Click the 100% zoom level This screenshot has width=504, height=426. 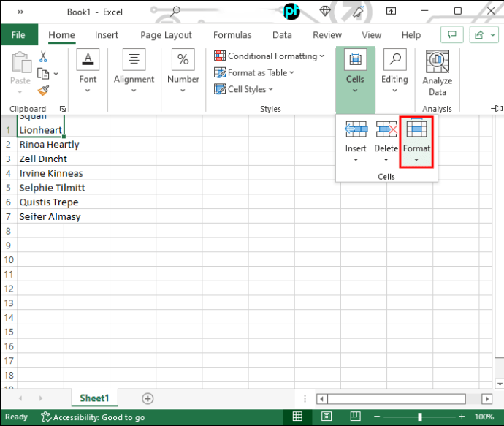484,417
